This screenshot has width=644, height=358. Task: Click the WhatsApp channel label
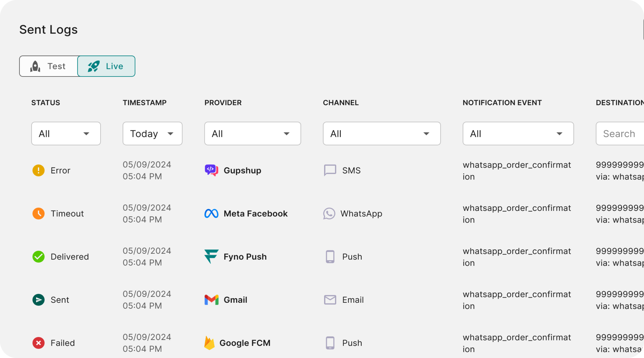(361, 214)
